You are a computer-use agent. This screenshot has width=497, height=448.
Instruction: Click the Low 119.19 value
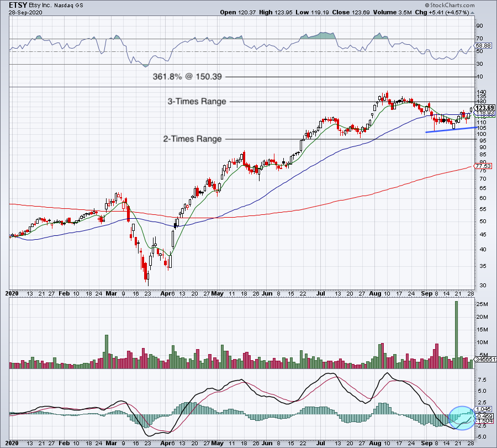pos(312,12)
